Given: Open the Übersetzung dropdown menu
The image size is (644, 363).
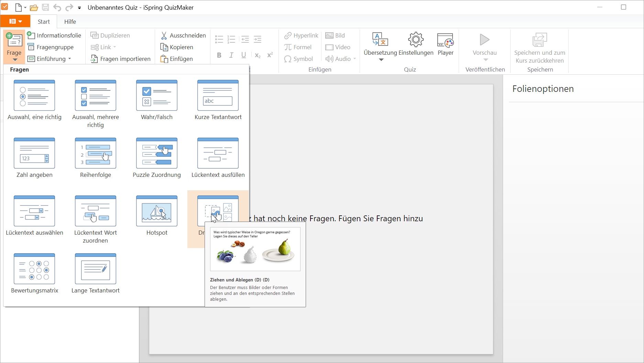Looking at the screenshot, I should coord(381,60).
